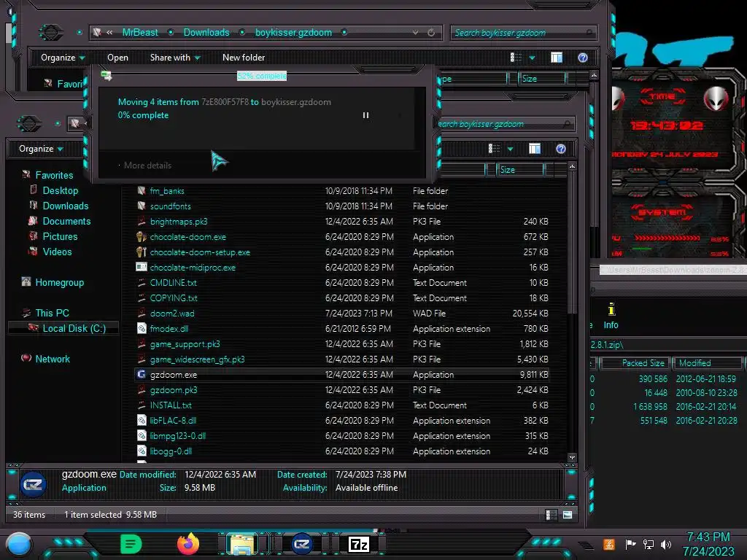Switch to large icons view in status bar
Image resolution: width=747 pixels, height=560 pixels.
(x=568, y=515)
